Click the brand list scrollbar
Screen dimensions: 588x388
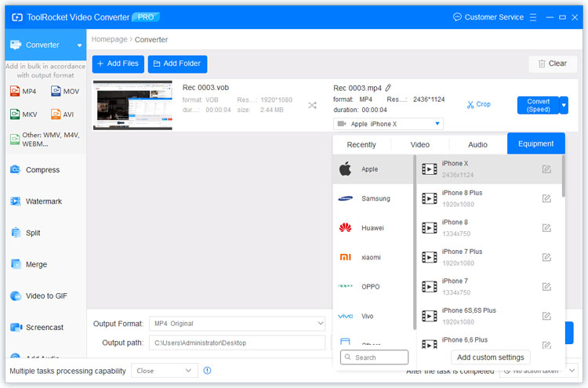click(x=415, y=242)
